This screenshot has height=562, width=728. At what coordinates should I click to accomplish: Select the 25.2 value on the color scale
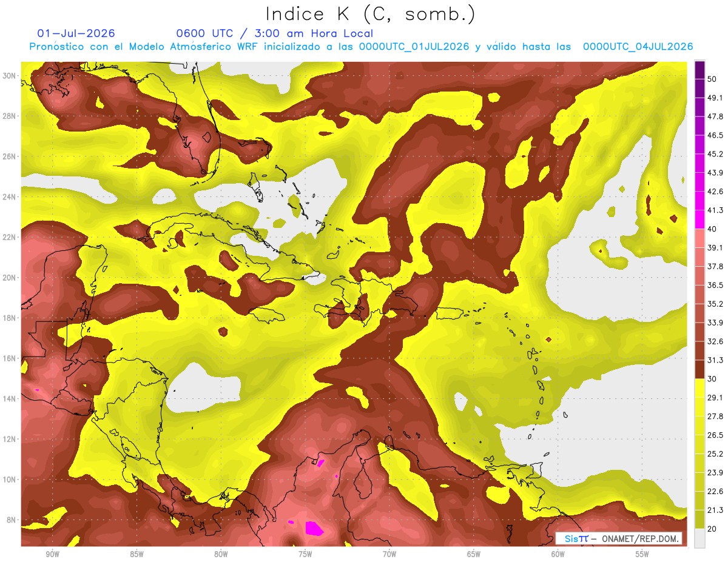715,454
